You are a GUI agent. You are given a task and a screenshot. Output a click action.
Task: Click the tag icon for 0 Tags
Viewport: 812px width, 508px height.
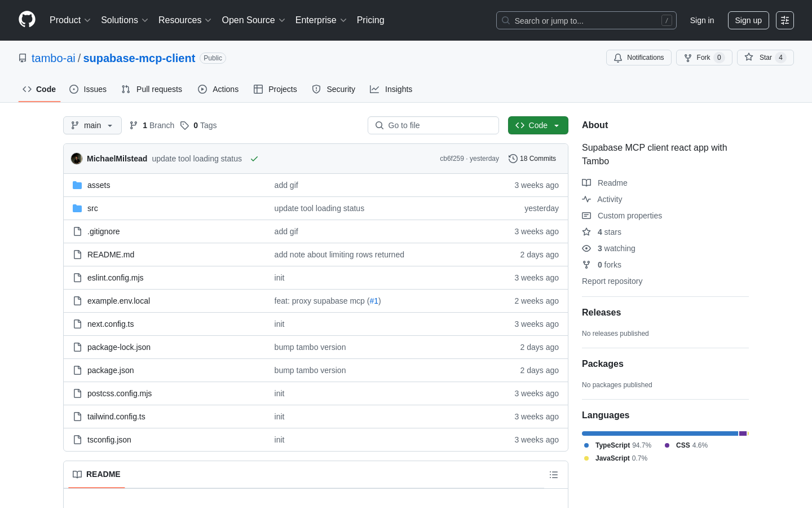184,125
